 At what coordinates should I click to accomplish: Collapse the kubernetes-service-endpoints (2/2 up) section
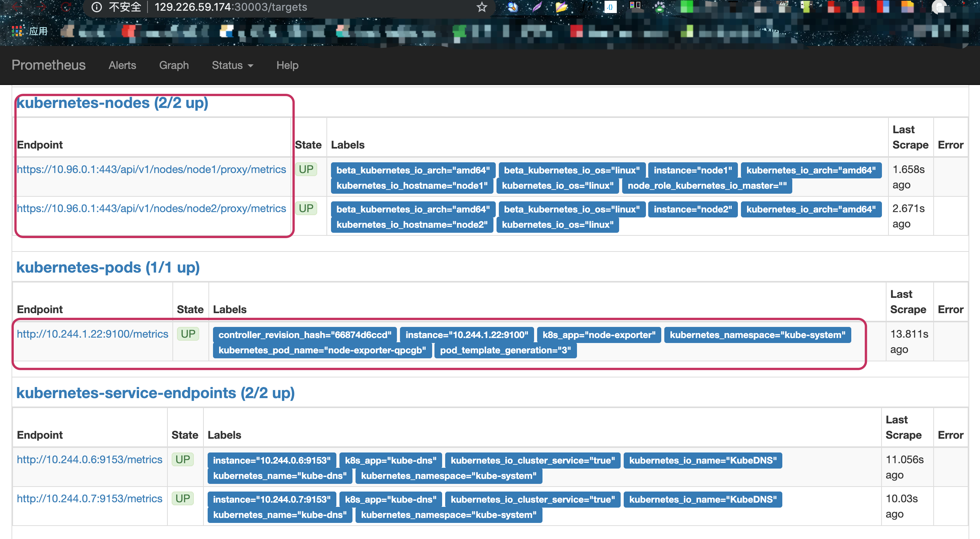pyautogui.click(x=156, y=393)
